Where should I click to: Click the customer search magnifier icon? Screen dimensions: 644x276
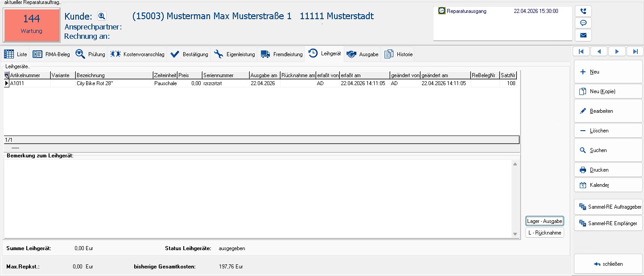click(x=102, y=16)
